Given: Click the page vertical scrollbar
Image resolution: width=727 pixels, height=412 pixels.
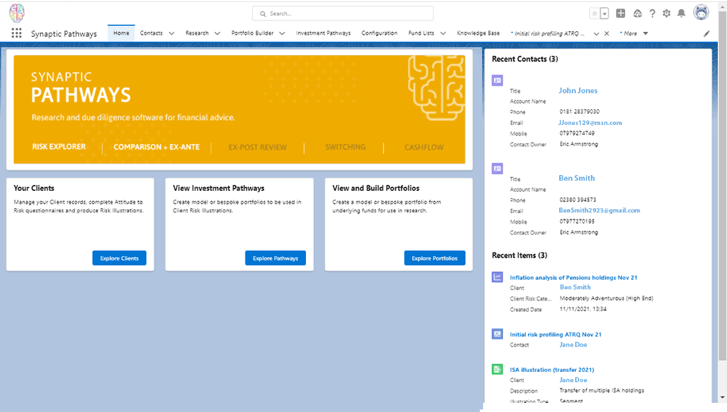Looking at the screenshot, I should [722, 185].
